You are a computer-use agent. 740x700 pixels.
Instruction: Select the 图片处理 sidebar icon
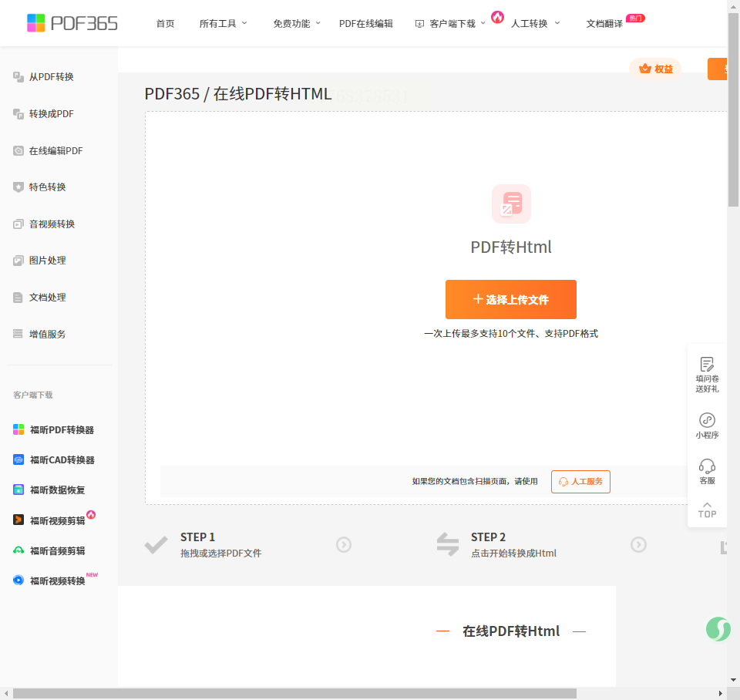[x=18, y=261]
